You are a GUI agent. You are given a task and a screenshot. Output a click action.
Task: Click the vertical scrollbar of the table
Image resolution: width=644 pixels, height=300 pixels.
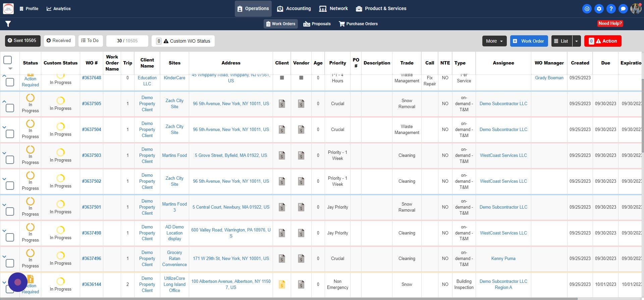click(642, 114)
